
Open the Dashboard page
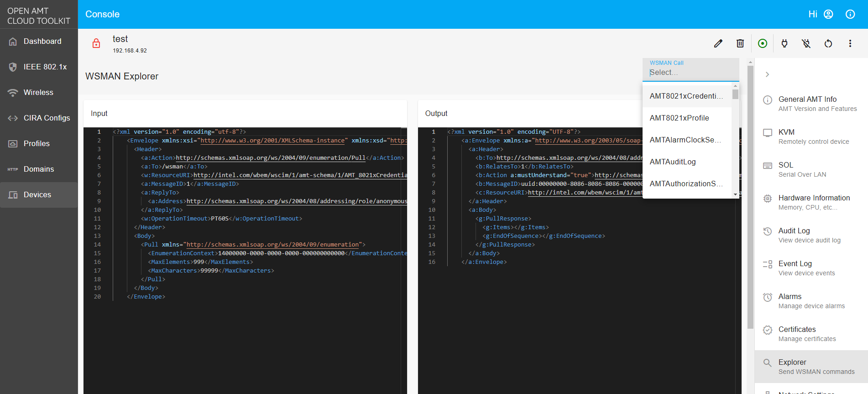pyautogui.click(x=39, y=42)
